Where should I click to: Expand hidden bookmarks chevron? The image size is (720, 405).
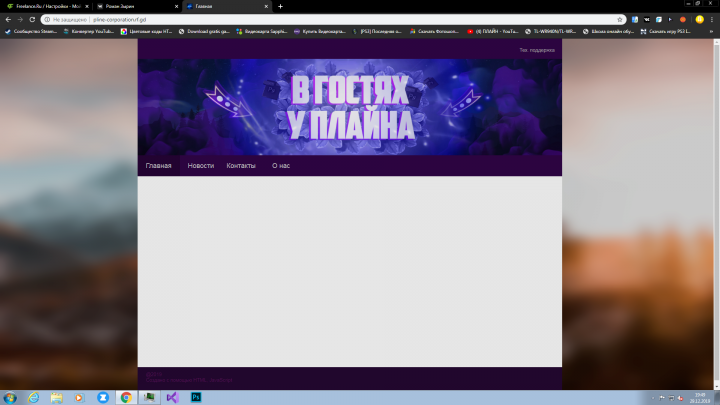[x=711, y=31]
